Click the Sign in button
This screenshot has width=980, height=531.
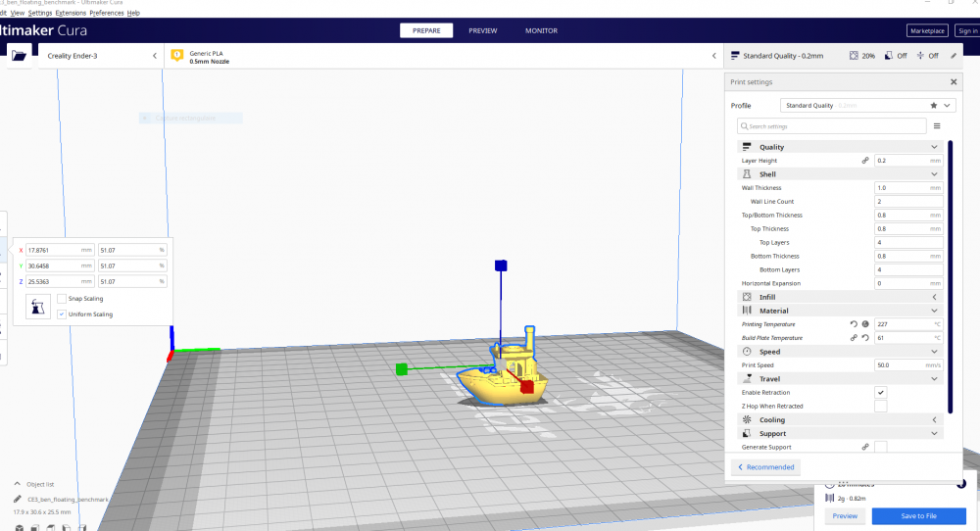tap(967, 30)
